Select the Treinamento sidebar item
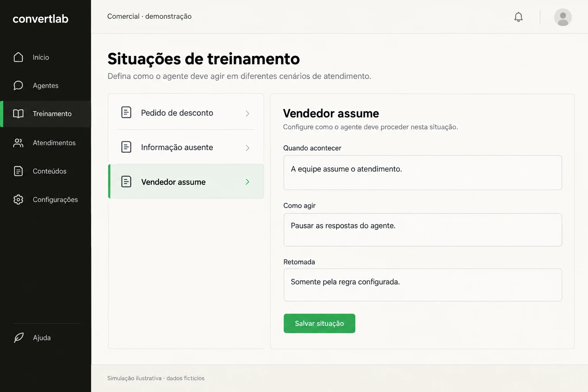This screenshot has height=392, width=588. tap(46, 114)
